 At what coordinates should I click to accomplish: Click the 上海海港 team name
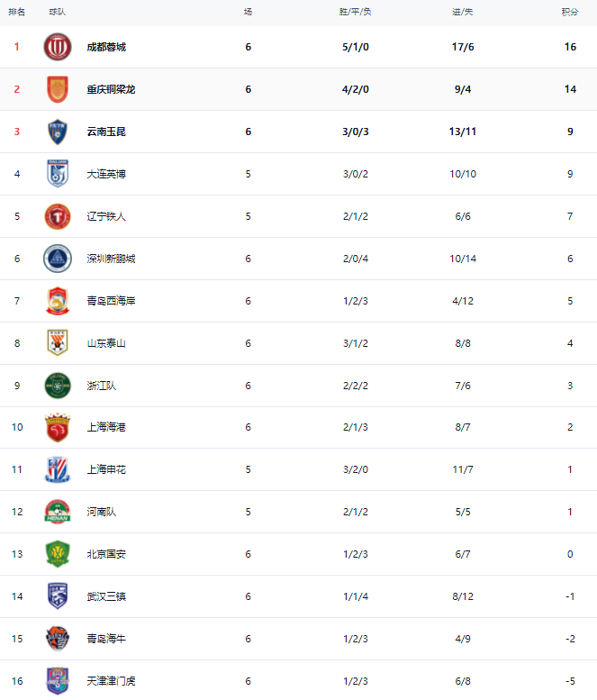point(106,427)
